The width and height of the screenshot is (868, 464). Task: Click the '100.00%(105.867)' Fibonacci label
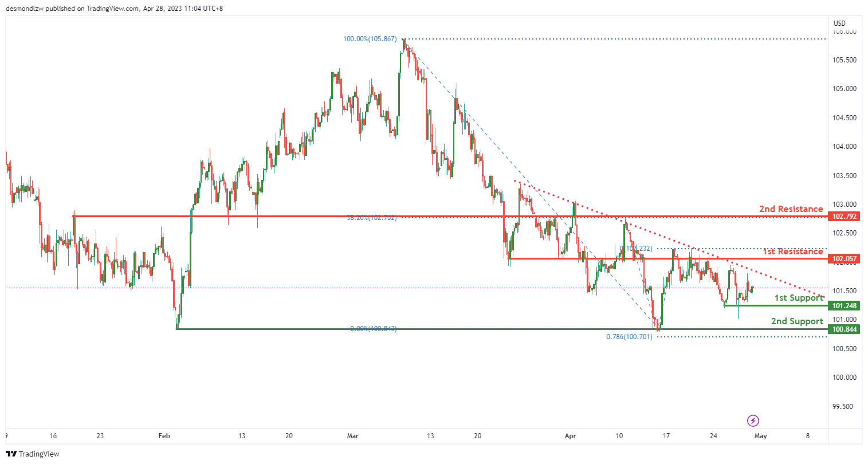[370, 39]
